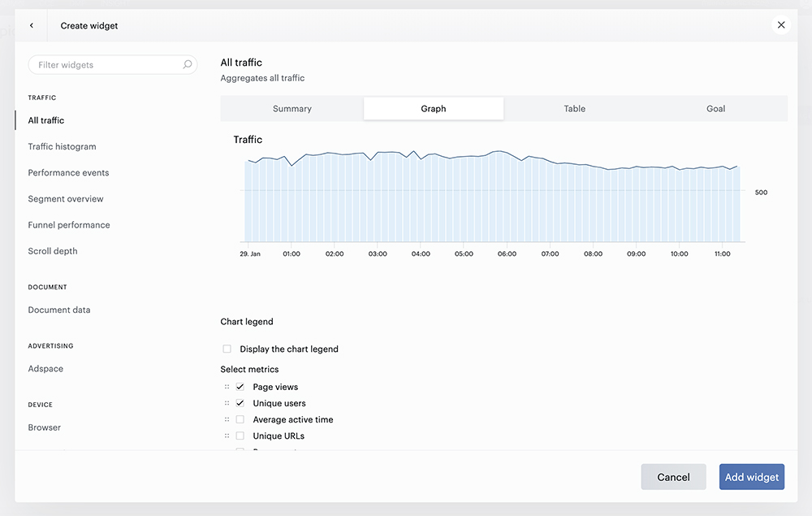Grab the Page views drag handle

pyautogui.click(x=227, y=387)
